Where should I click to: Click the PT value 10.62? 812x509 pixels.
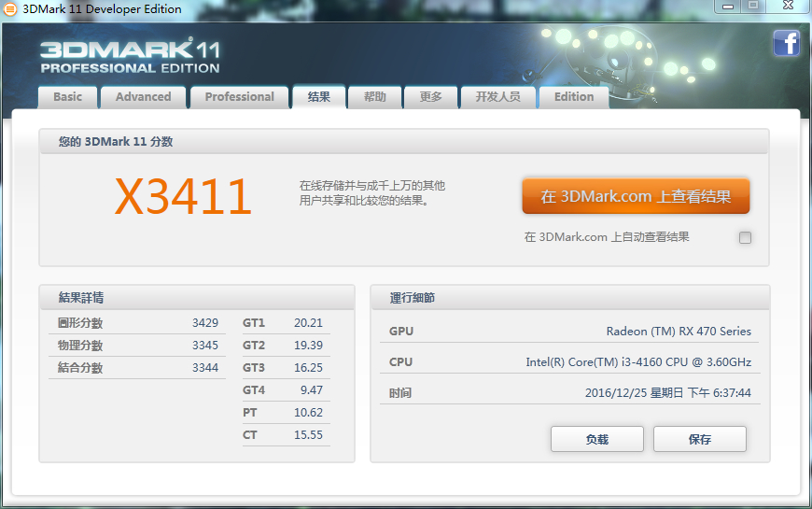pyautogui.click(x=308, y=413)
